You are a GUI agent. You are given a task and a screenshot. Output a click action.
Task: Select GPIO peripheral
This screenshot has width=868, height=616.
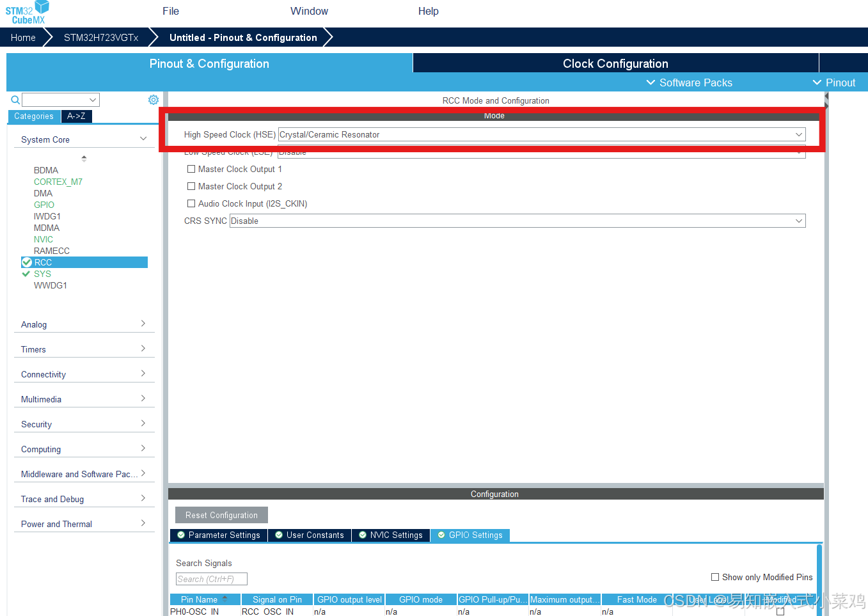tap(44, 205)
